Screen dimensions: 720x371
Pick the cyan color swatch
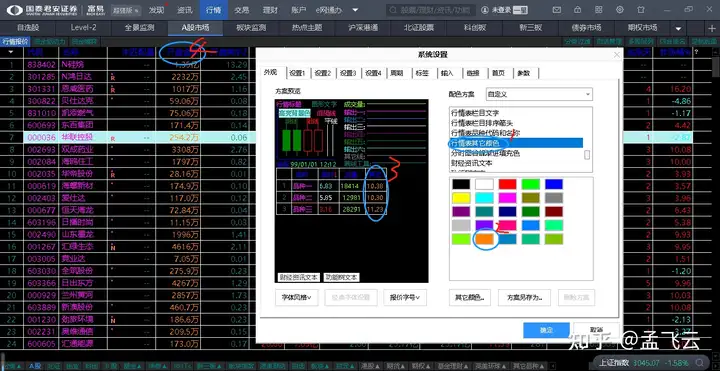coord(484,198)
